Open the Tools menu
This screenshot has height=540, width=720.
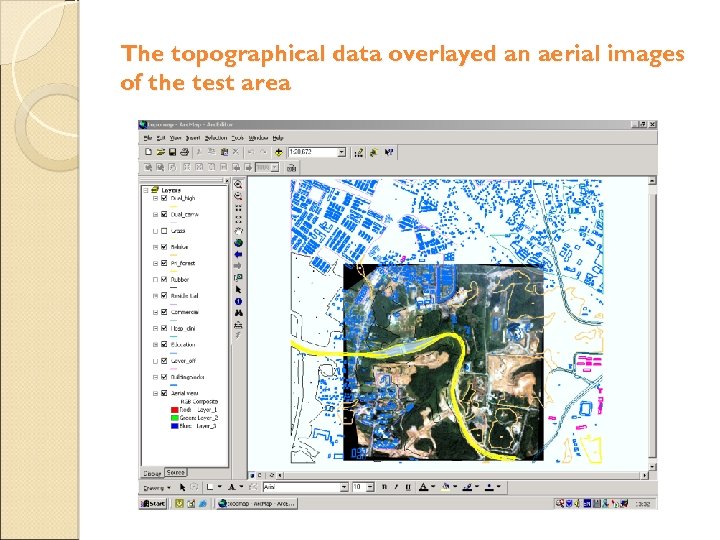[x=237, y=138]
